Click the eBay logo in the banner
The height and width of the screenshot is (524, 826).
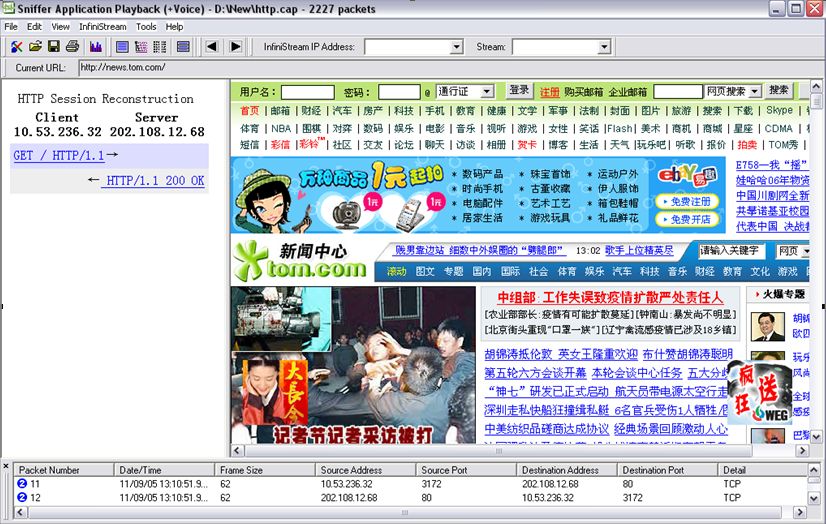(687, 174)
